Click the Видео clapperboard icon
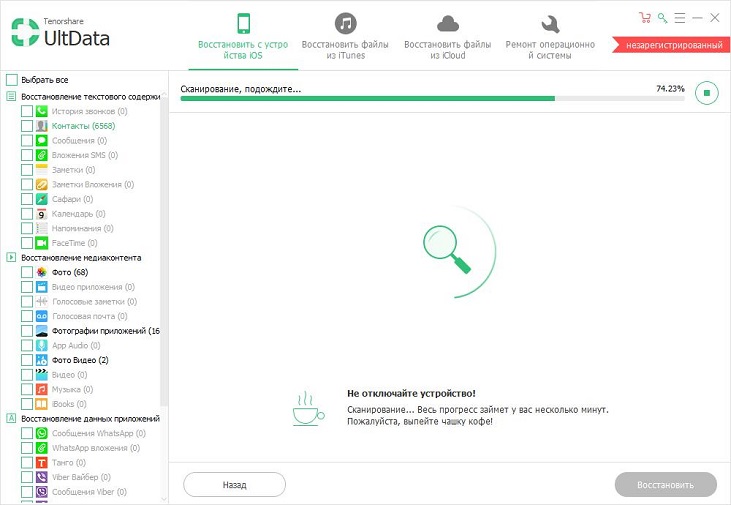 coord(41,374)
